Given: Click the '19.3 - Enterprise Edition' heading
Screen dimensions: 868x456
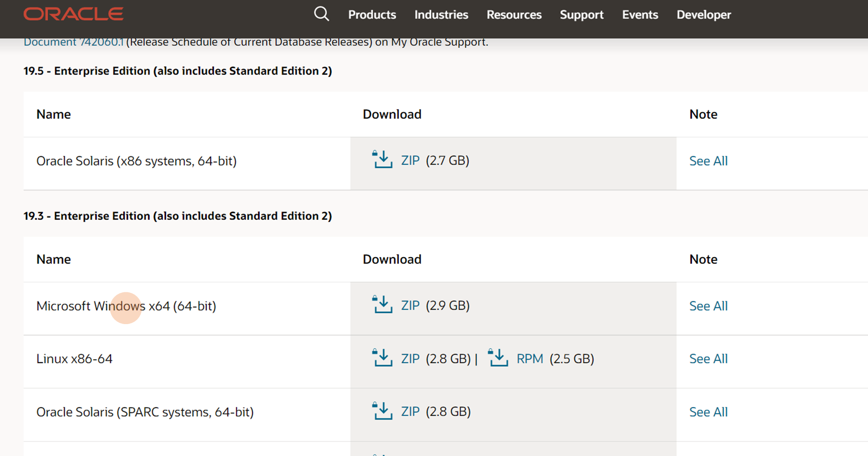Looking at the screenshot, I should pyautogui.click(x=178, y=216).
